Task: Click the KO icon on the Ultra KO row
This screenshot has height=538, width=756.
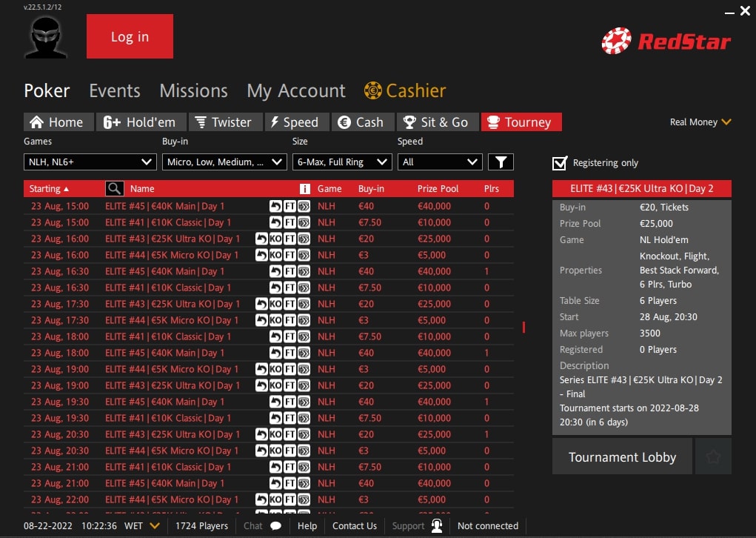Action: coord(275,239)
